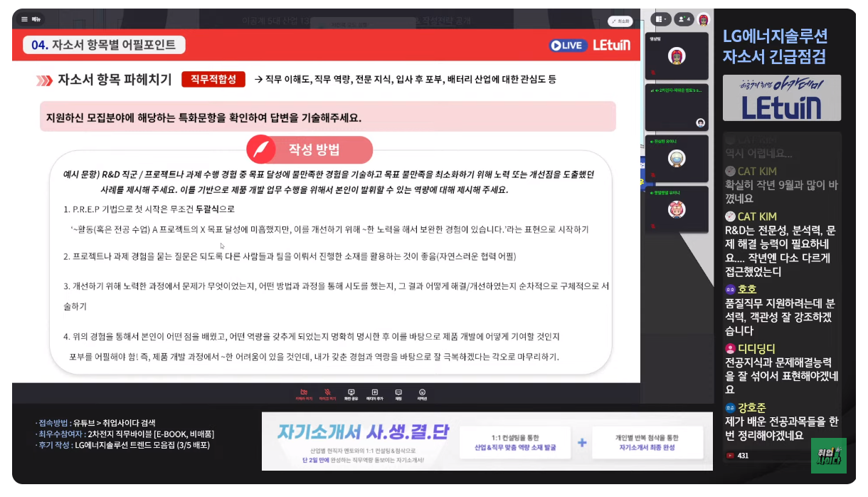Open the layout view dropdown

pos(662,19)
